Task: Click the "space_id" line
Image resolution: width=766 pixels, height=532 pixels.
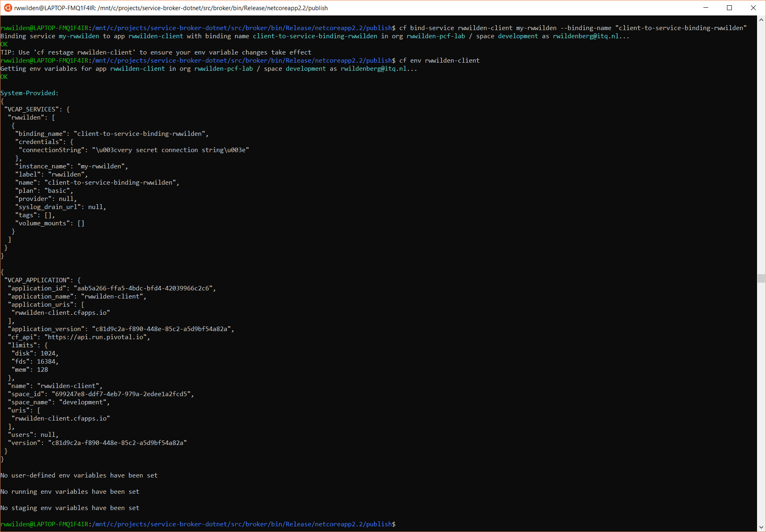Action: point(101,394)
